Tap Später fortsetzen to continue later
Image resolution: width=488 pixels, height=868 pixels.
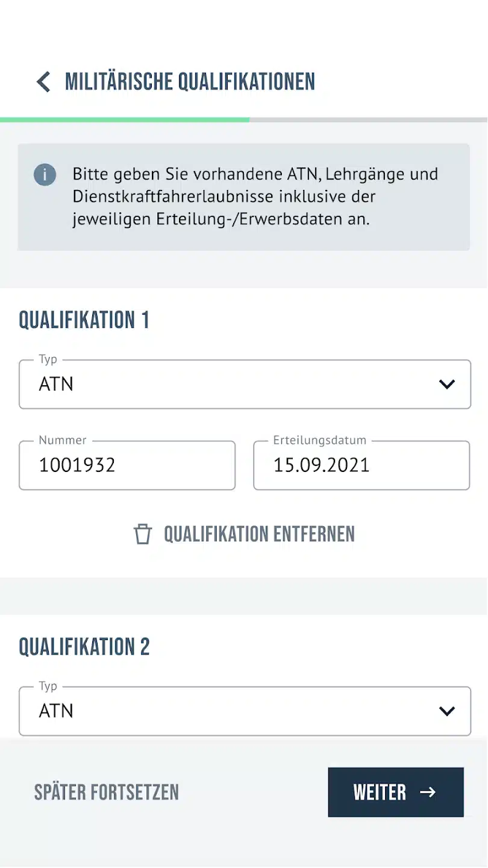coord(107,792)
